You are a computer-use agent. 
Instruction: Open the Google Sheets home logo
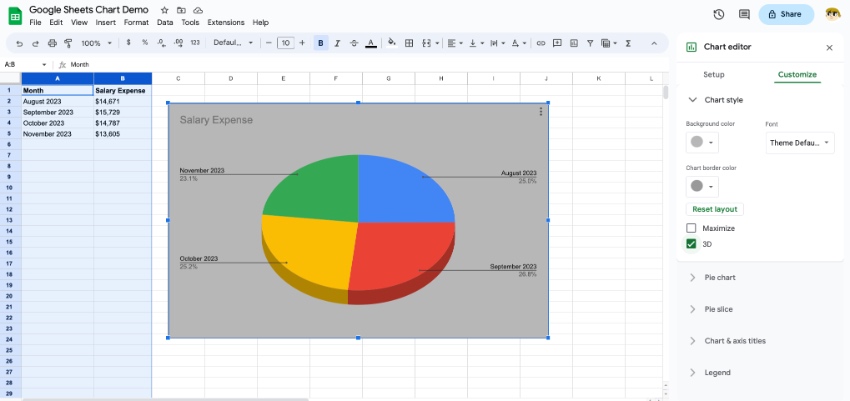pyautogui.click(x=15, y=16)
